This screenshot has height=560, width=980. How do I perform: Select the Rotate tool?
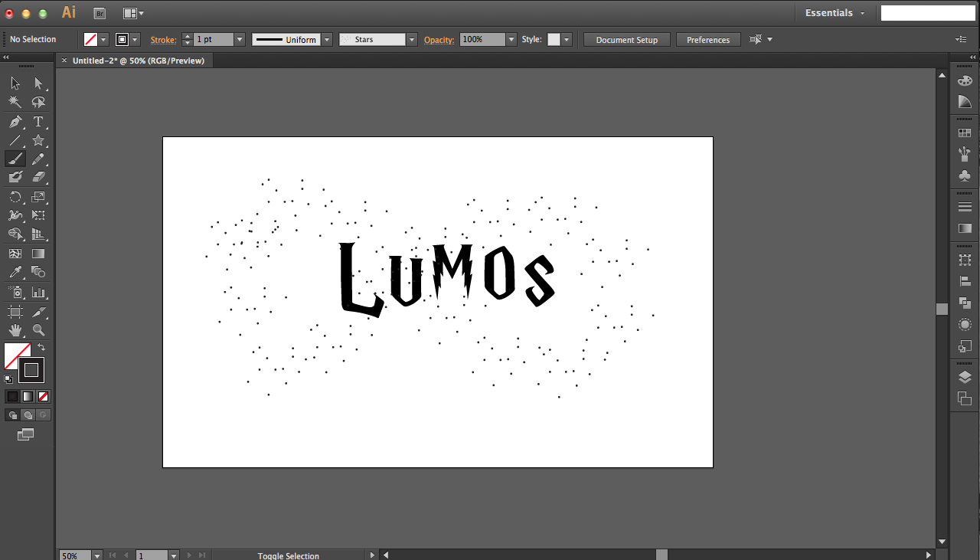[x=15, y=197]
